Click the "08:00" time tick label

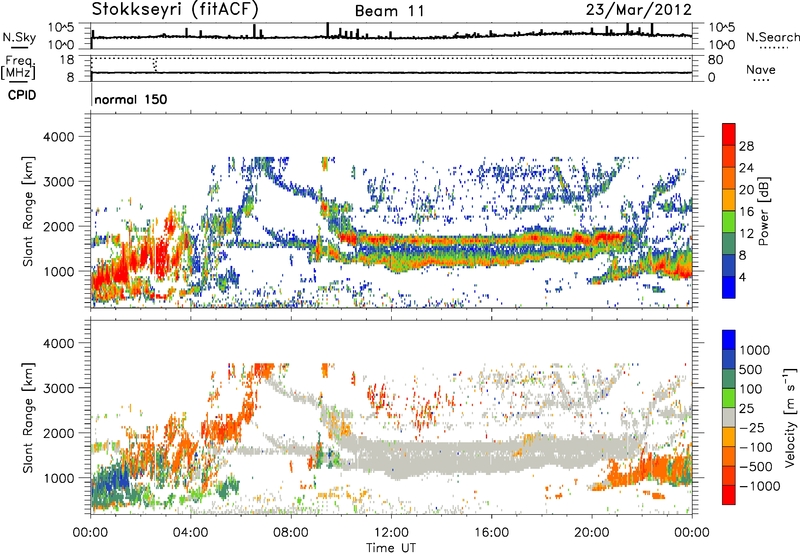pos(290,533)
